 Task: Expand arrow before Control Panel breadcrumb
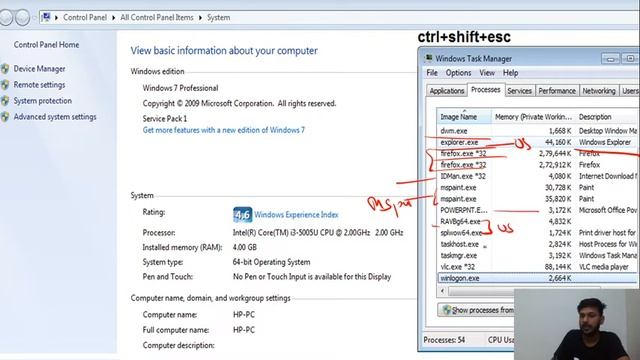pos(56,18)
